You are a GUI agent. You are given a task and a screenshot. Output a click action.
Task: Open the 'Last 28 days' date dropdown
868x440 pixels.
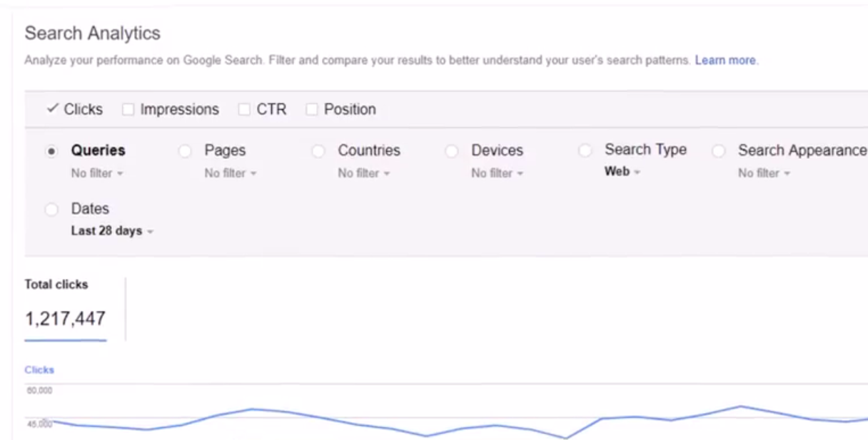coord(112,231)
